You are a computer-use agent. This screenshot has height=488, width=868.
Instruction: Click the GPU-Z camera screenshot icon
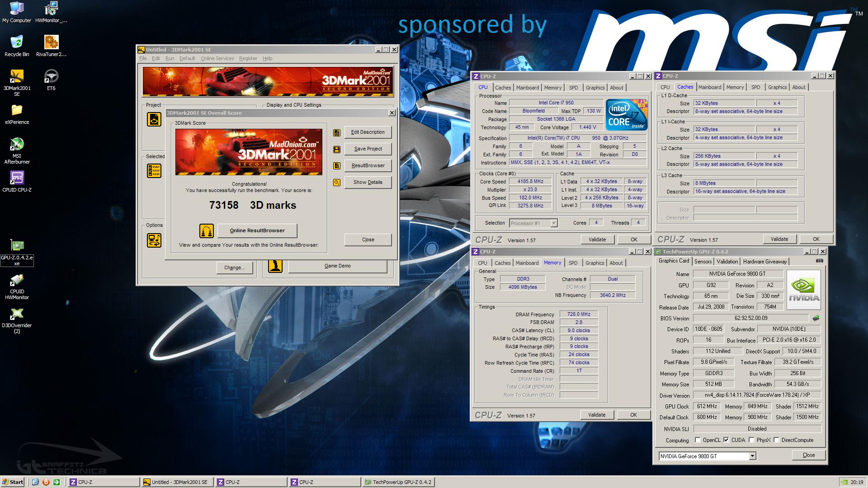click(x=820, y=261)
